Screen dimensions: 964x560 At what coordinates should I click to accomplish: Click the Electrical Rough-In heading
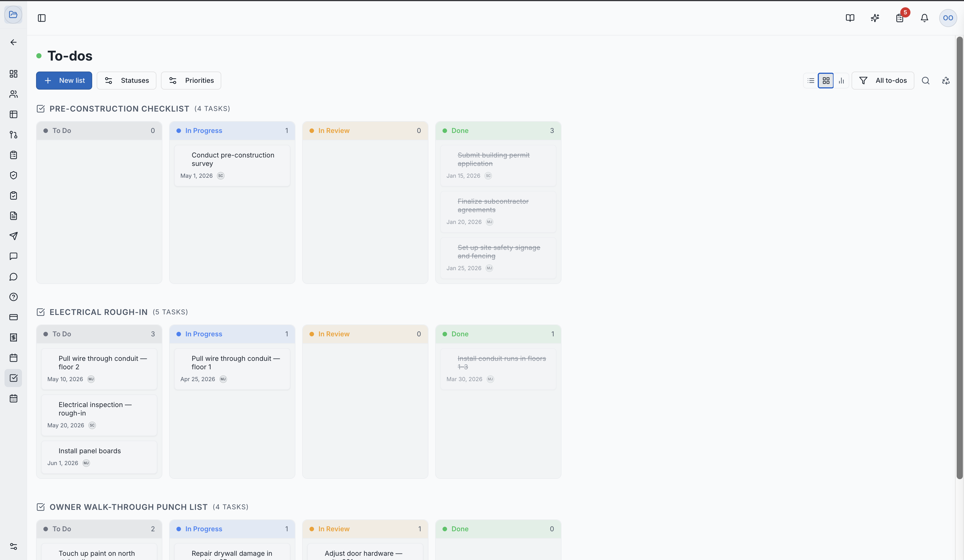(99, 312)
